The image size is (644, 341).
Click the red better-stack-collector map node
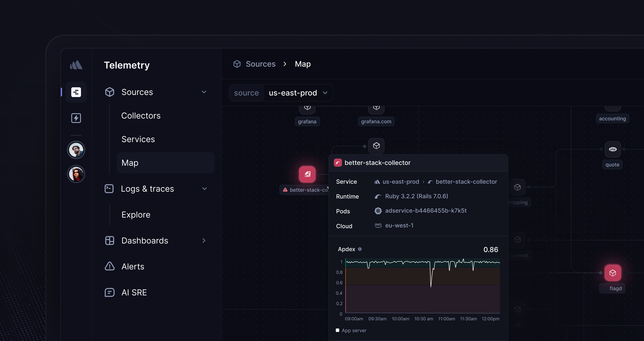coord(307,174)
